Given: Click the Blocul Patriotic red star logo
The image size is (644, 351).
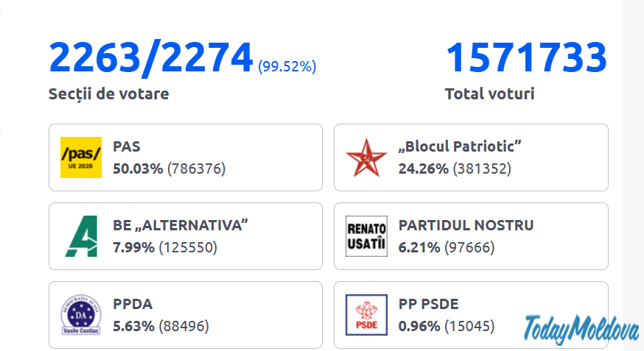Looking at the screenshot, I should (x=366, y=157).
